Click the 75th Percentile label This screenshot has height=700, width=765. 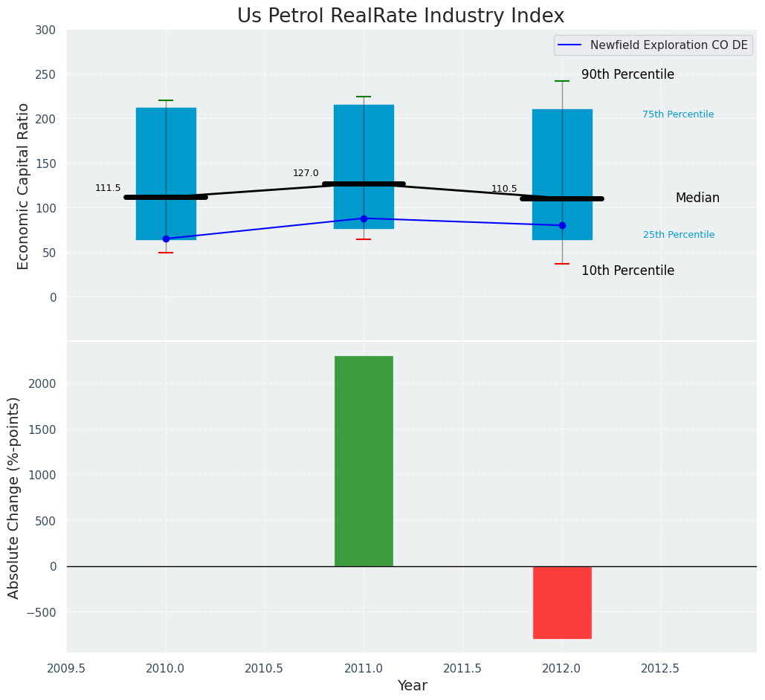pyautogui.click(x=678, y=114)
